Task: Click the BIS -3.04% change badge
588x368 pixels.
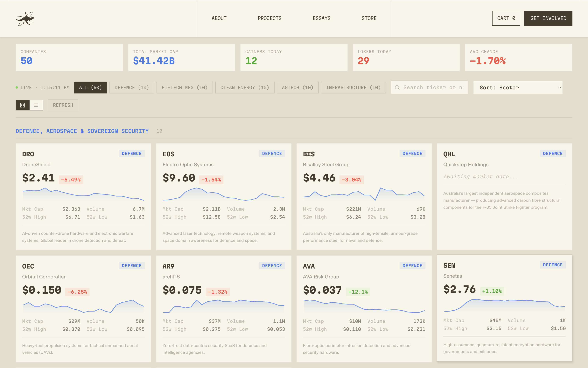Action: 351,180
